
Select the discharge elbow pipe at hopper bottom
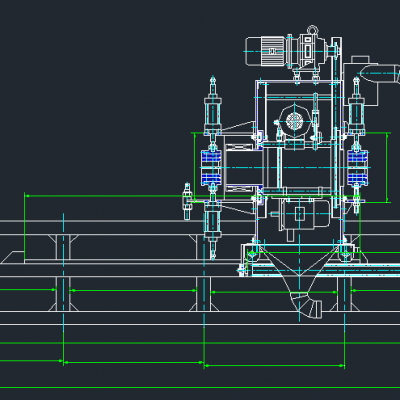307,305
